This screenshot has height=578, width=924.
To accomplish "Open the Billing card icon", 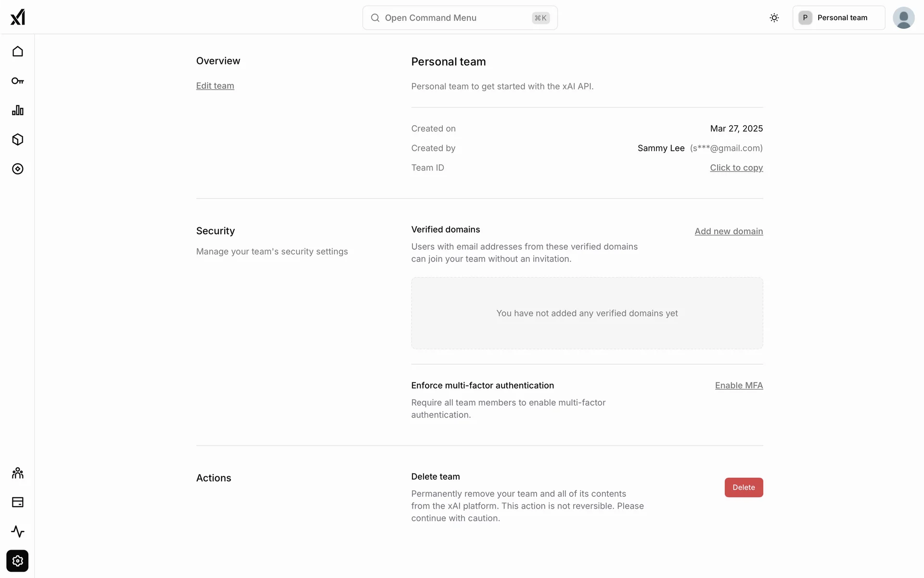I will tap(17, 502).
